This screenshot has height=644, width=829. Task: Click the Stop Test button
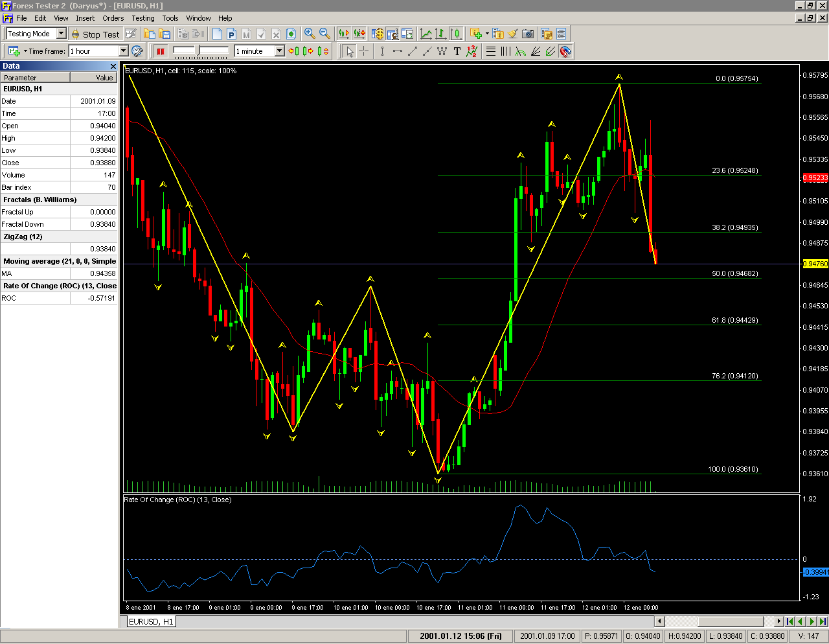[95, 34]
